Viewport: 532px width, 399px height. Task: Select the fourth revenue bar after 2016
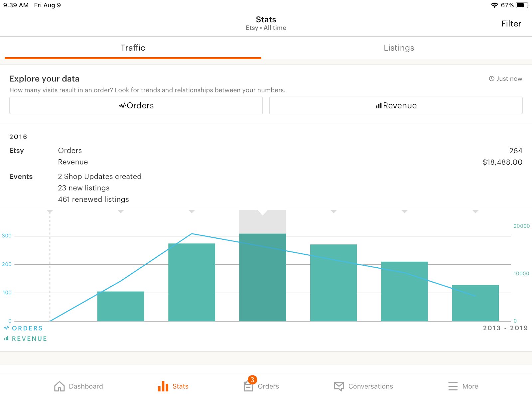[333, 283]
